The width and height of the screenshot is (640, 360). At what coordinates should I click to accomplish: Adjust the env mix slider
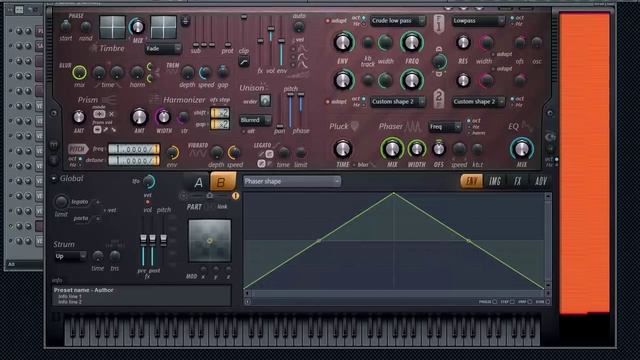pyautogui.click(x=281, y=41)
